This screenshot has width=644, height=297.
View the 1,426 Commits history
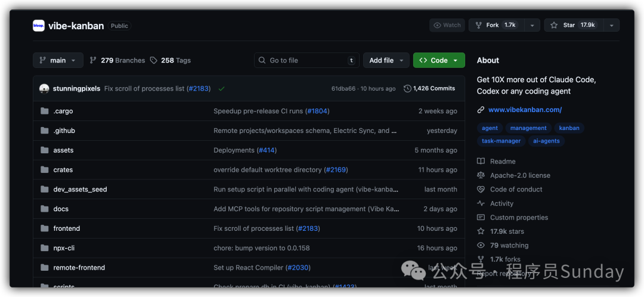coord(429,88)
